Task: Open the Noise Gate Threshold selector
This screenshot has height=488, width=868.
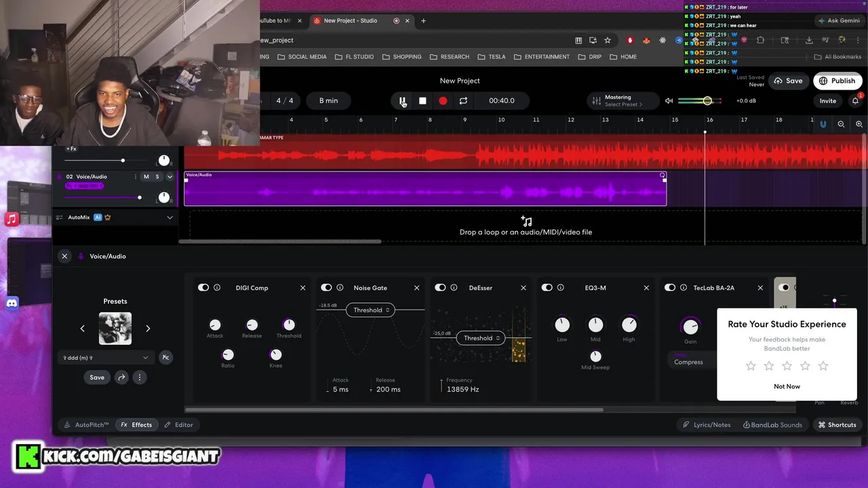Action: [x=370, y=310]
